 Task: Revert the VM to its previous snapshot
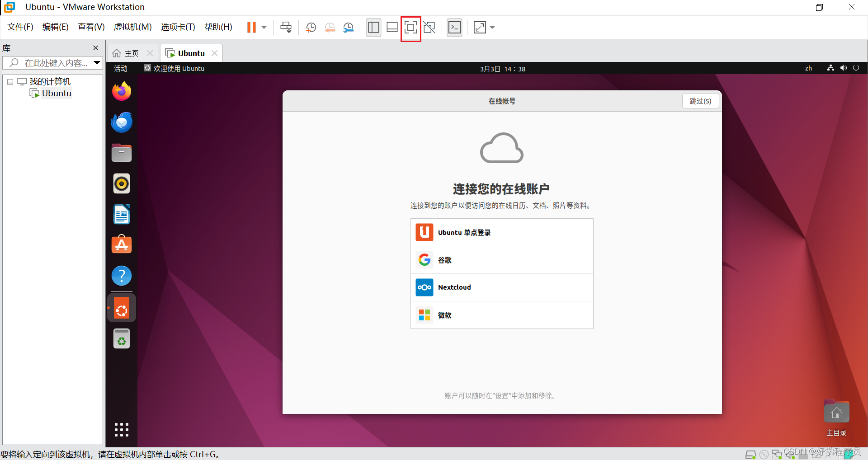(x=330, y=28)
